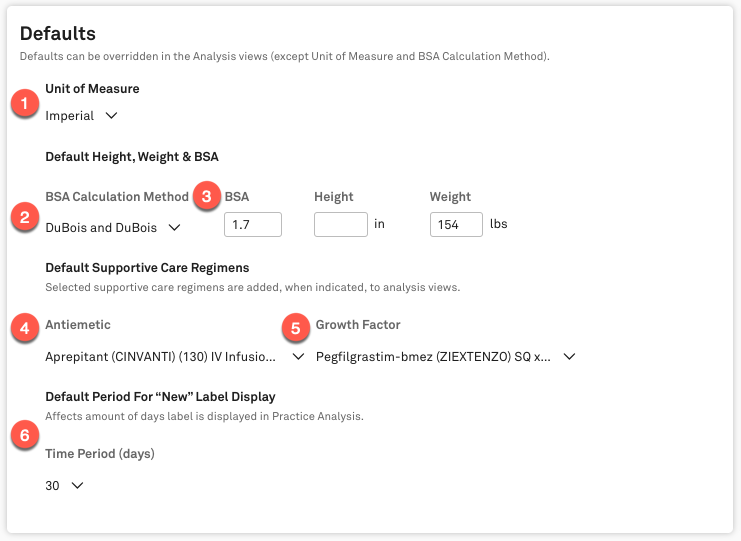Viewport: 741px width, 541px height.
Task: Click the chevron beside DuBois and DuBois
Action: click(x=174, y=227)
